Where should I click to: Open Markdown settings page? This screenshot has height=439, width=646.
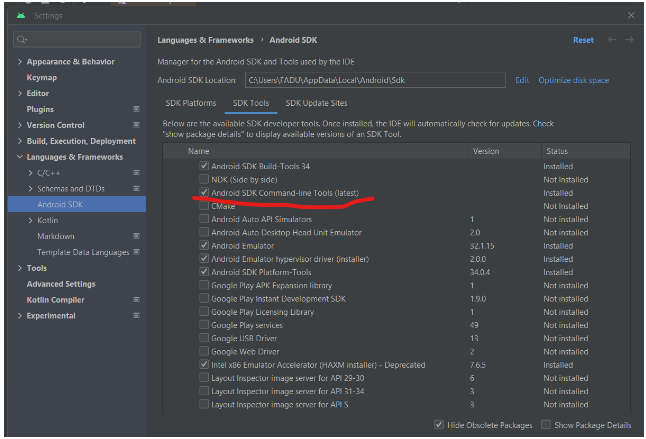pos(56,236)
